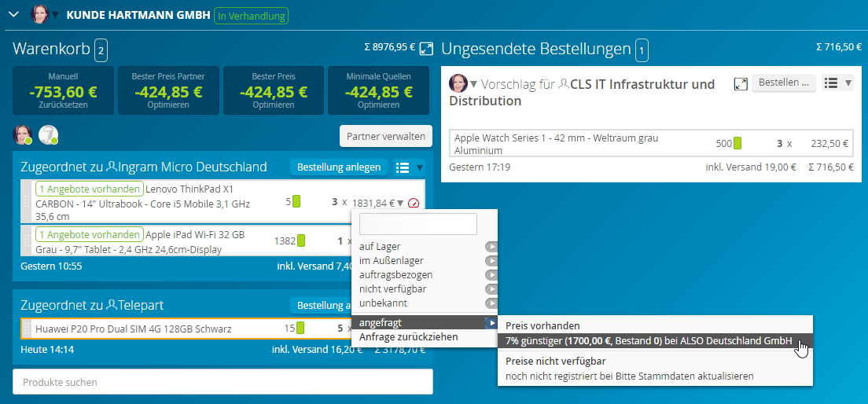The image size is (868, 404).
Task: Click green stock indicator on Apple Watch row
Action: (737, 144)
